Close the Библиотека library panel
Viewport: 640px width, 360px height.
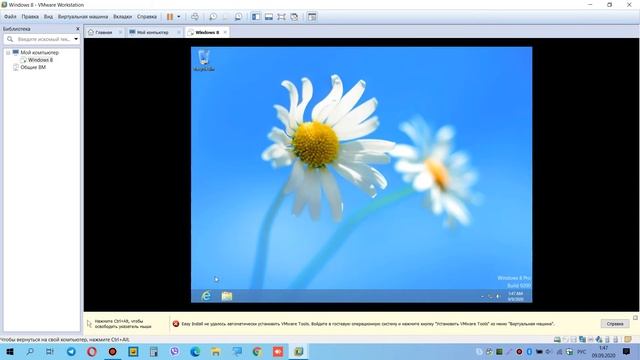pos(78,29)
